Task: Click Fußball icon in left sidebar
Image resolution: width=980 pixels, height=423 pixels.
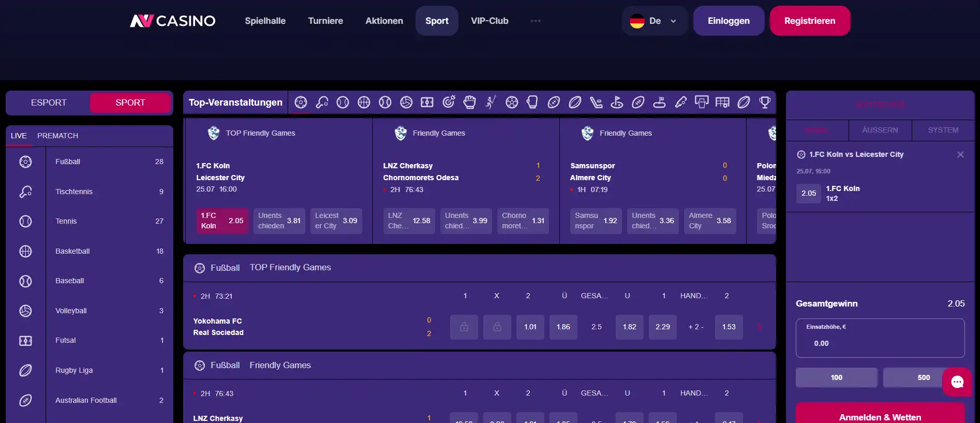Action: (25, 162)
